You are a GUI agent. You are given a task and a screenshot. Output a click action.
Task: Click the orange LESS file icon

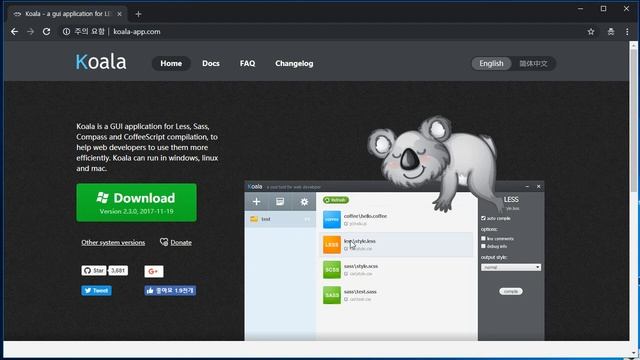pos(332,244)
